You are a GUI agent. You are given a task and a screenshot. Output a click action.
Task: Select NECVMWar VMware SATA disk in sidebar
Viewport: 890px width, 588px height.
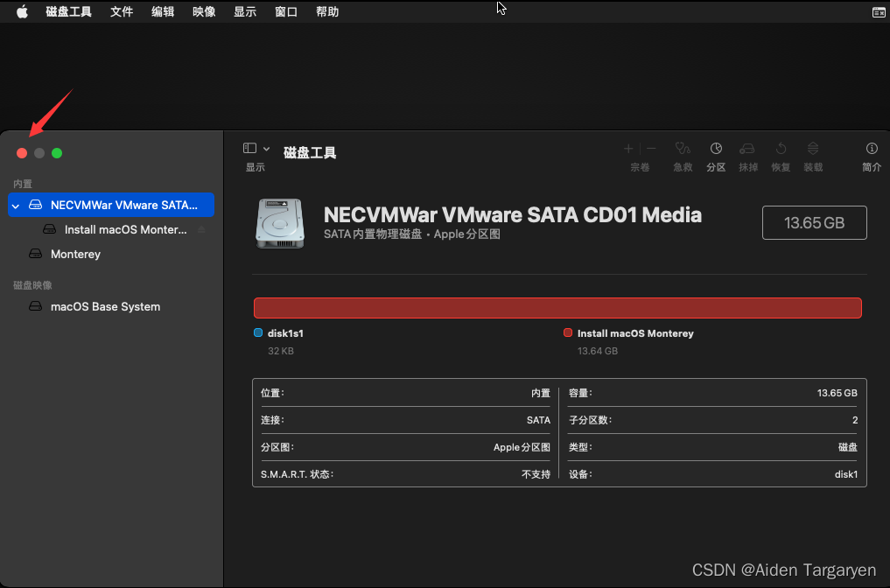(111, 205)
